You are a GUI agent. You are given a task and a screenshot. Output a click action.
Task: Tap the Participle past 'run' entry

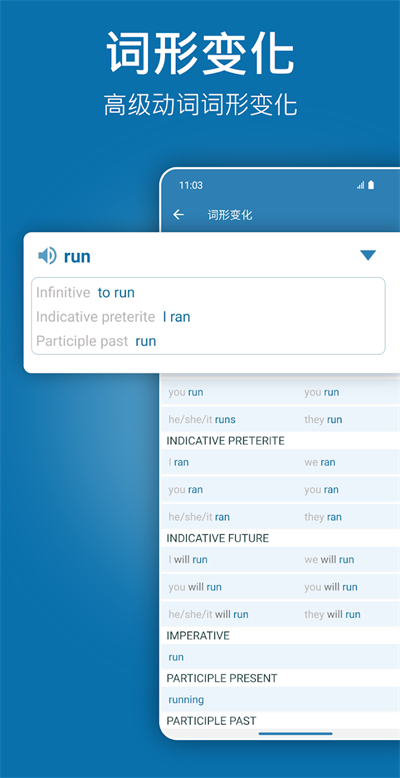[145, 341]
